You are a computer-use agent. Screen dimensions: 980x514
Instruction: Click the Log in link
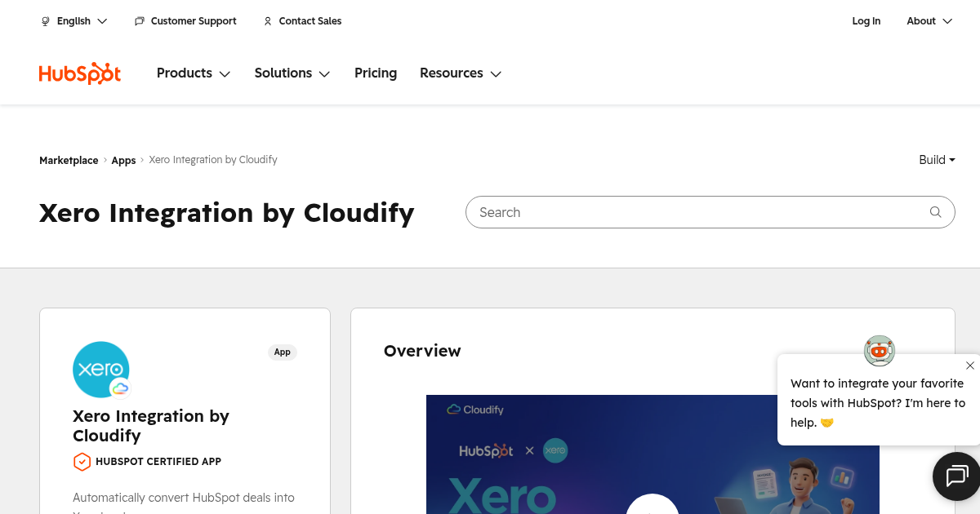[866, 21]
